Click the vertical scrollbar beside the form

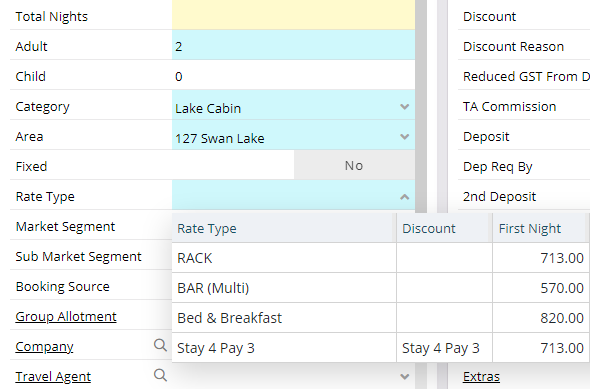pos(421,105)
